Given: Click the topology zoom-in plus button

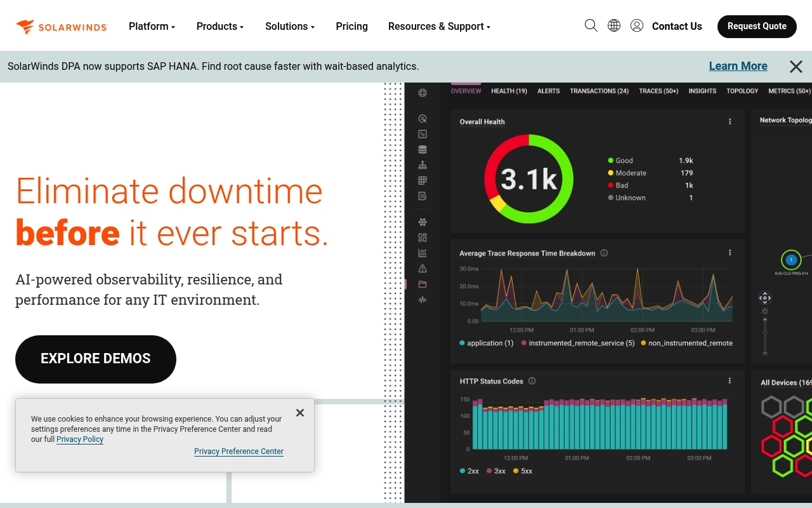Looking at the screenshot, I should point(765,319).
